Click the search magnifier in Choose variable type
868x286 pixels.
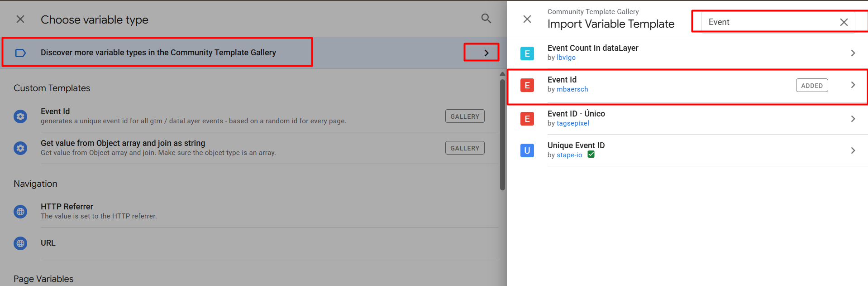pos(486,19)
